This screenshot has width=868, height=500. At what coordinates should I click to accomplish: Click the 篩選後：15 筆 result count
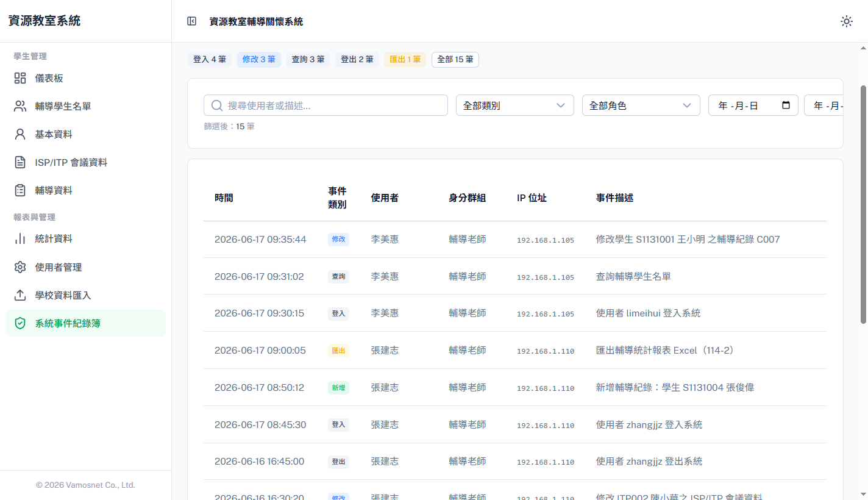tap(229, 126)
